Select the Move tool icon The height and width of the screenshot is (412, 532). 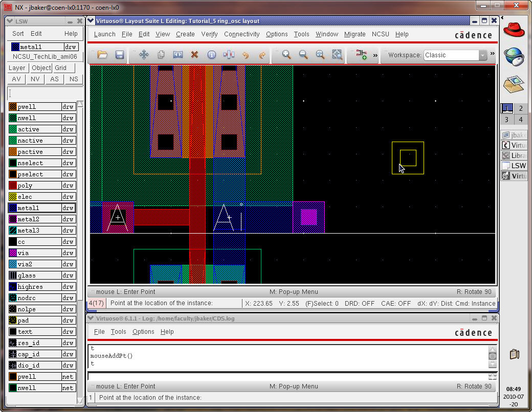(x=144, y=55)
